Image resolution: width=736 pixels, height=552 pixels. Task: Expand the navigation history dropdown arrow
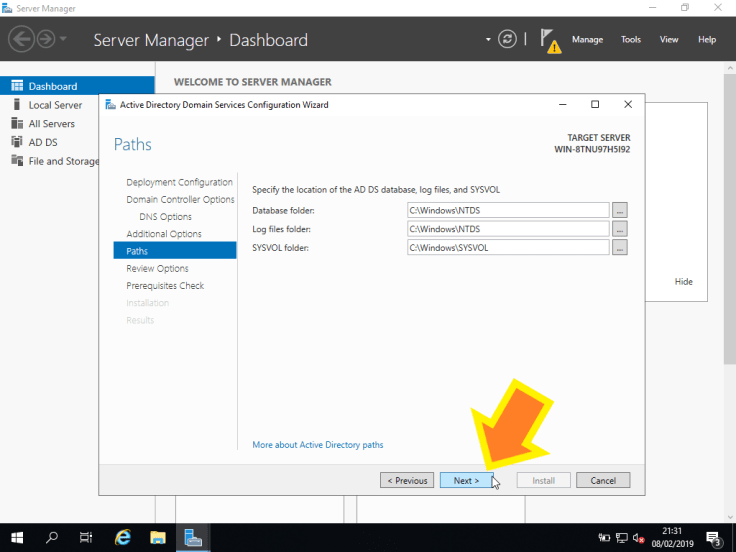tap(64, 39)
